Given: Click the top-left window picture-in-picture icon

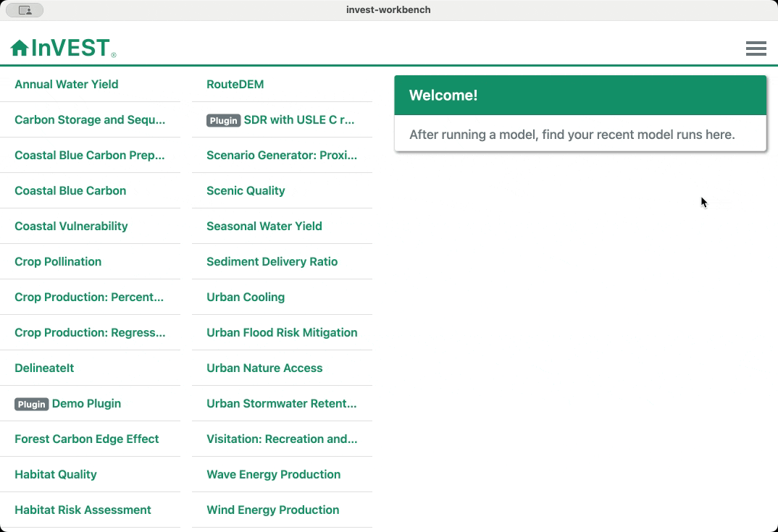Looking at the screenshot, I should click(25, 10).
